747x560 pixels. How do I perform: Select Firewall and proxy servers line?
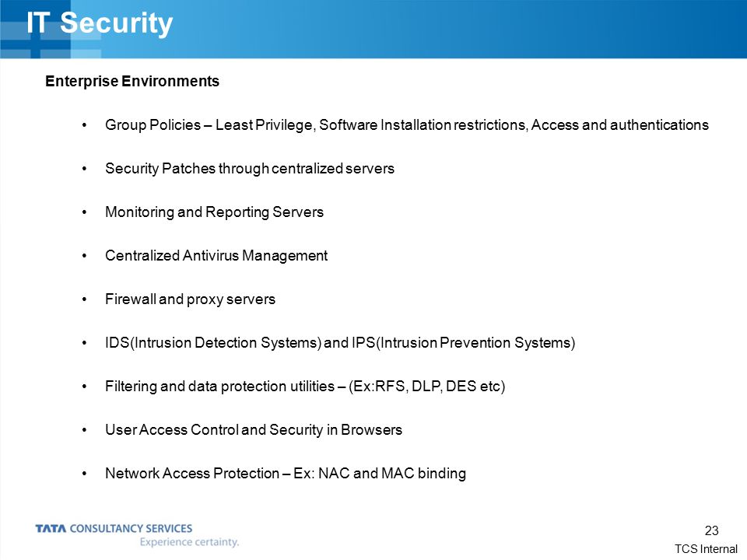(190, 299)
